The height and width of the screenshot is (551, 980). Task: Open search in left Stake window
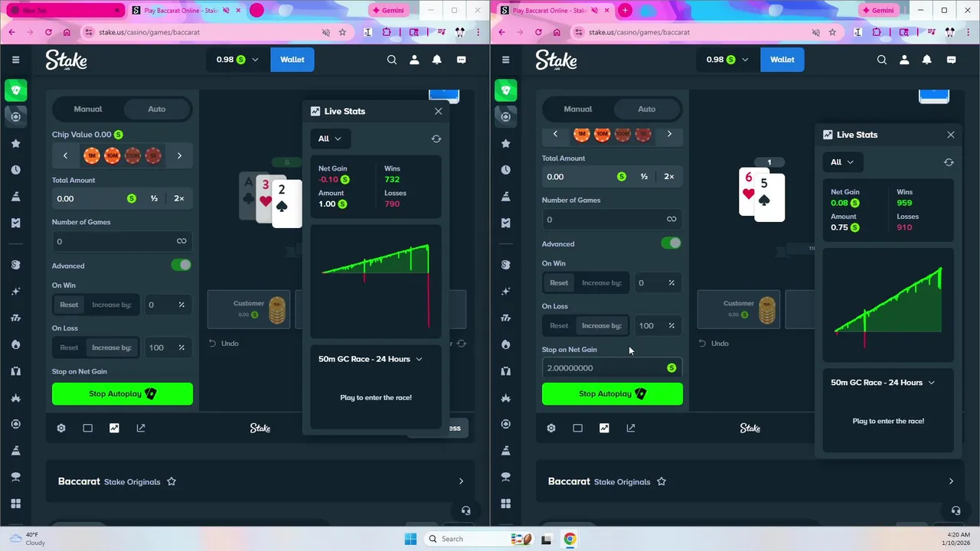[x=392, y=60]
